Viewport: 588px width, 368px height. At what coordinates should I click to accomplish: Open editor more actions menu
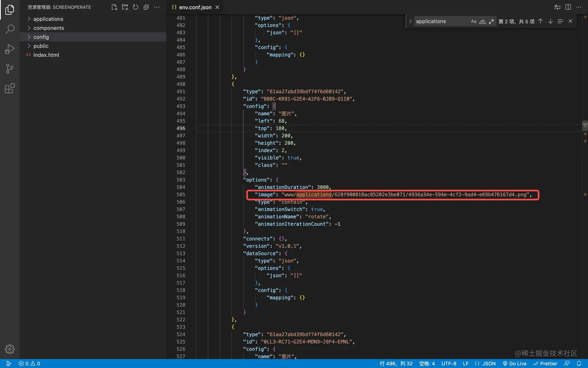tap(579, 7)
